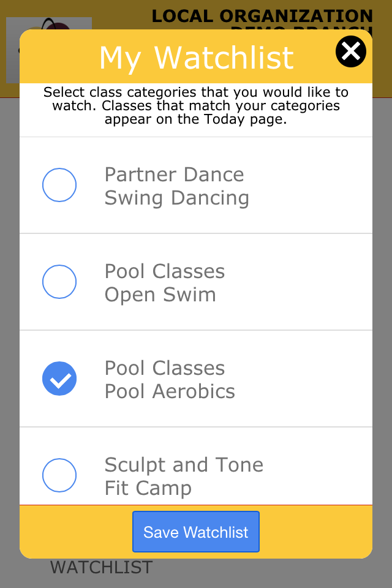The height and width of the screenshot is (588, 392).
Task: Check the Swing Dancing circle checkbox
Action: [x=59, y=185]
